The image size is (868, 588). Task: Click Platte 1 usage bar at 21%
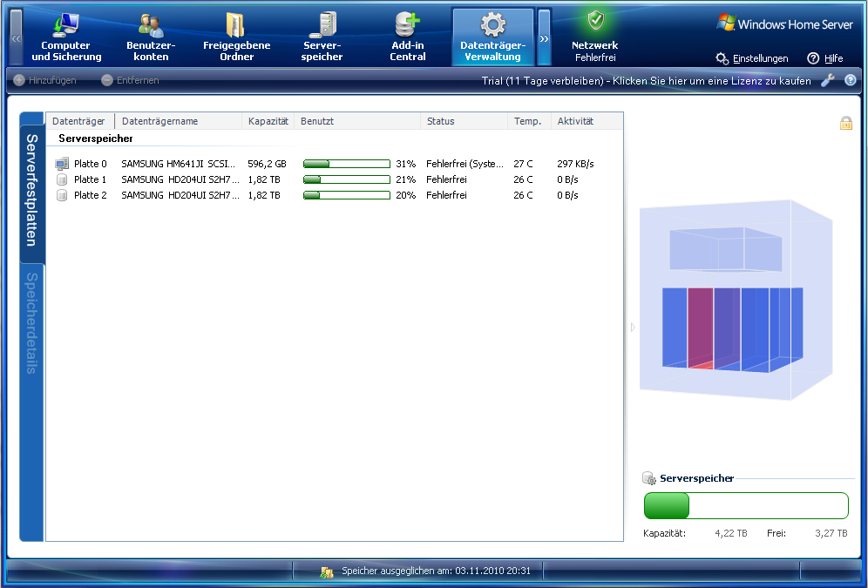pos(347,179)
